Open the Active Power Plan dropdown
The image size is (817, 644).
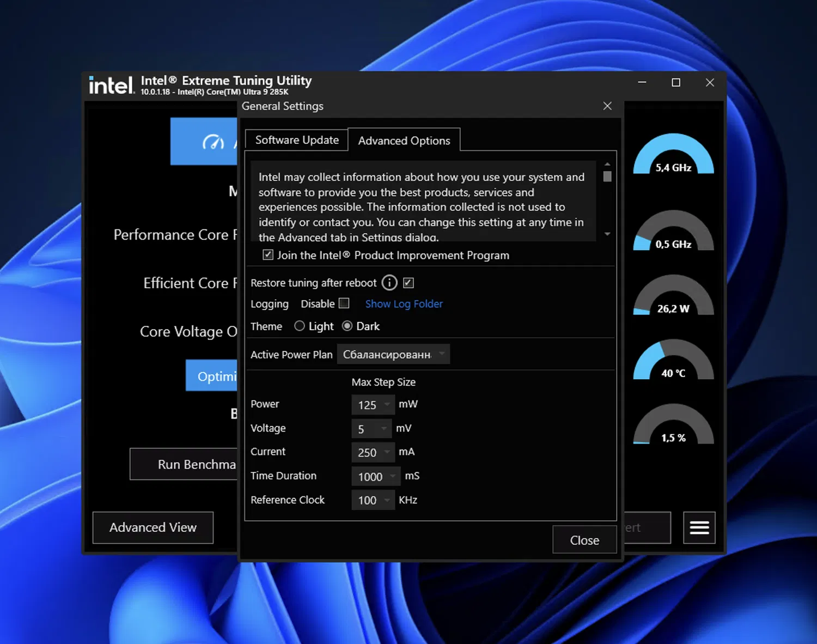point(393,355)
